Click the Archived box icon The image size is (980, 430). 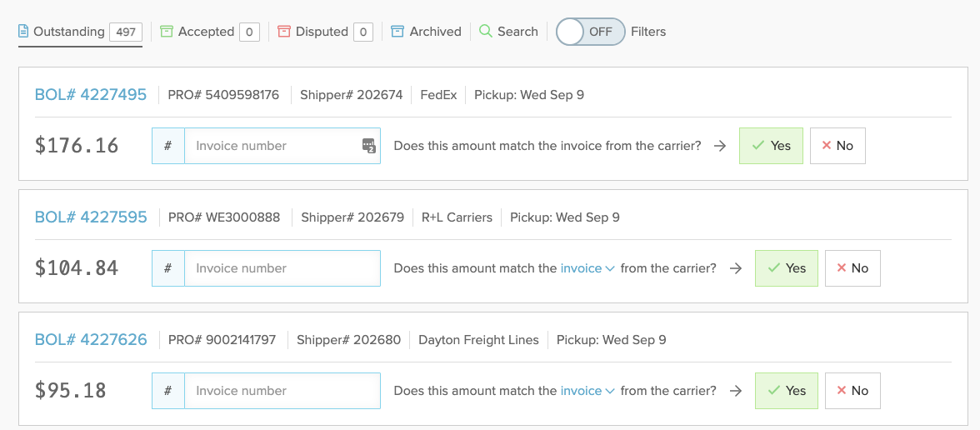coord(397,32)
